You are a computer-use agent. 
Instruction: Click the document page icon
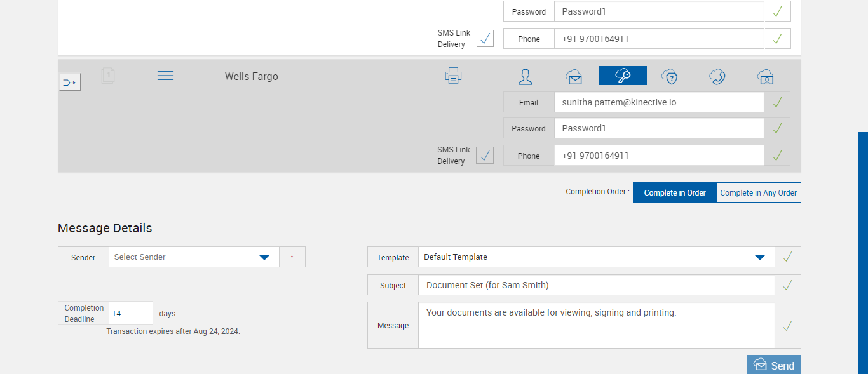[x=108, y=76]
